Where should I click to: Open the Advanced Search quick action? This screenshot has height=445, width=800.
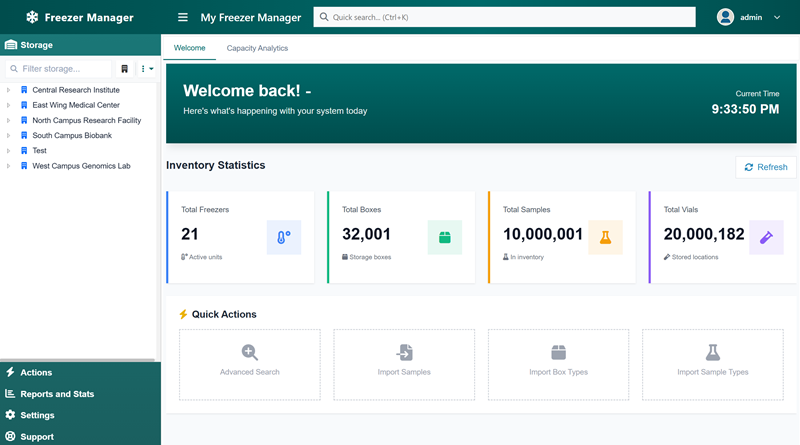(x=250, y=364)
